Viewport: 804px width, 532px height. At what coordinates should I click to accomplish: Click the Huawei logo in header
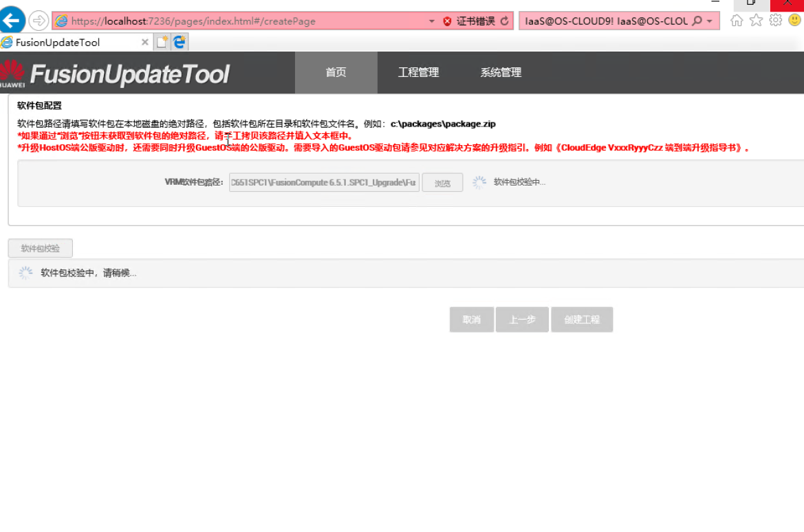[x=12, y=74]
